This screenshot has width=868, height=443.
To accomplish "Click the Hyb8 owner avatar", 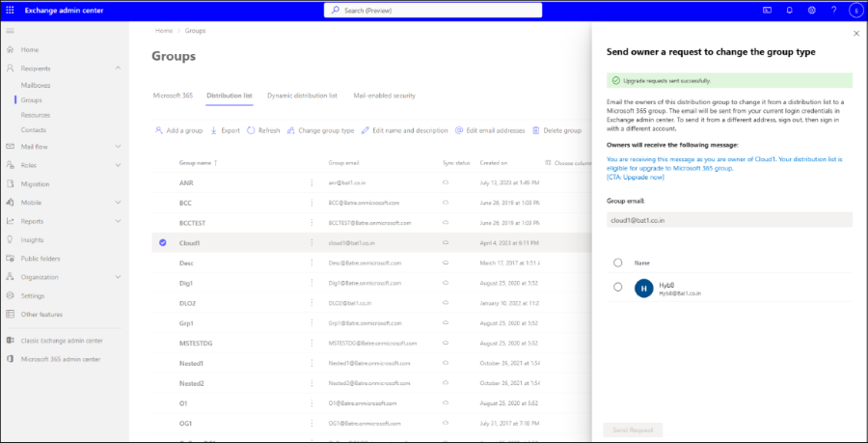I will [x=644, y=288].
